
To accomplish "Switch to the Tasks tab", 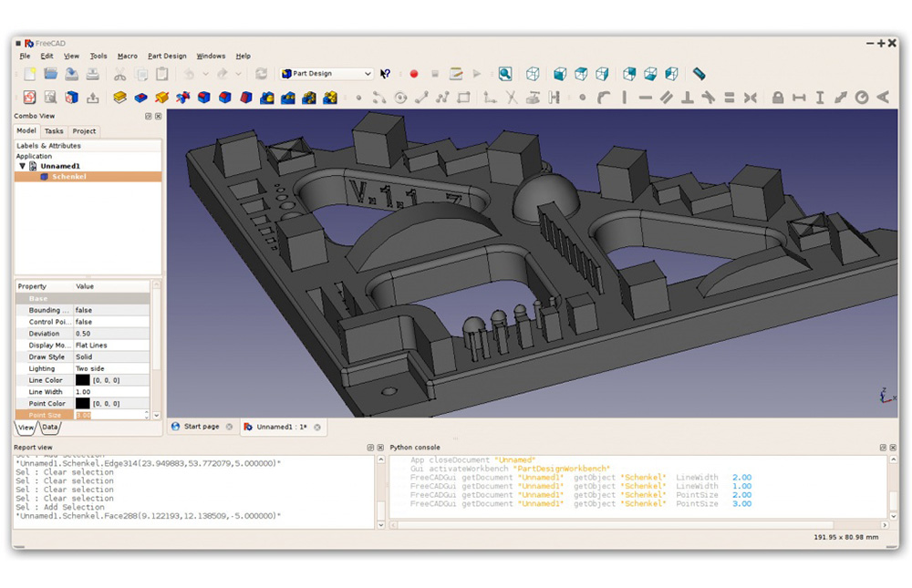I will pos(54,131).
